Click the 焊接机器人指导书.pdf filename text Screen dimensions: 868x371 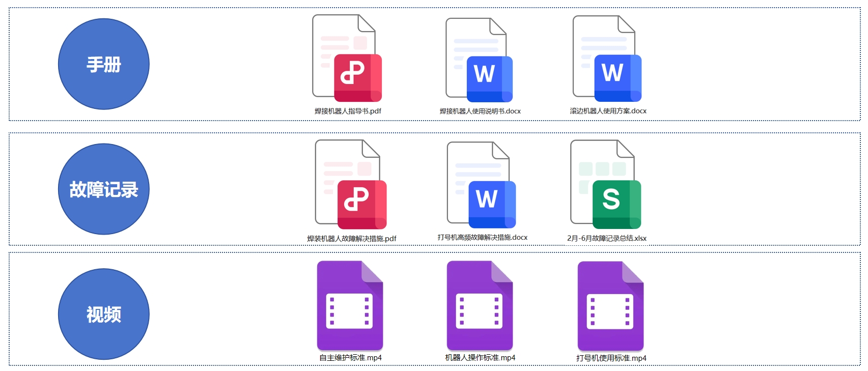(x=348, y=111)
